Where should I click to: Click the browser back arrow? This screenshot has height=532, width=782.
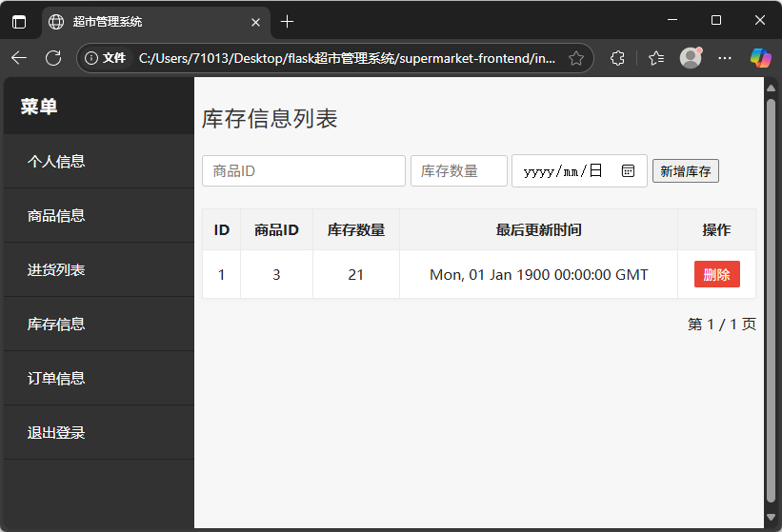[x=19, y=58]
